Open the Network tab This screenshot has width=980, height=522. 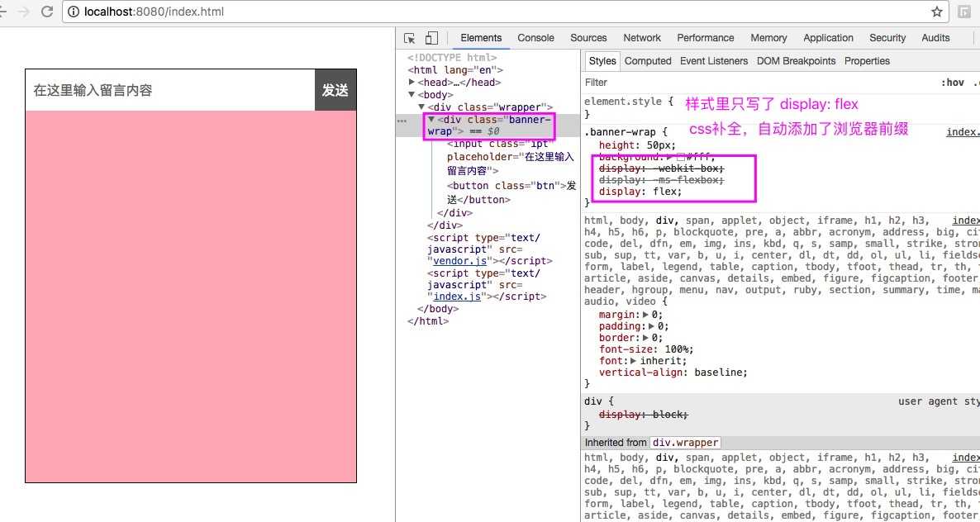642,38
